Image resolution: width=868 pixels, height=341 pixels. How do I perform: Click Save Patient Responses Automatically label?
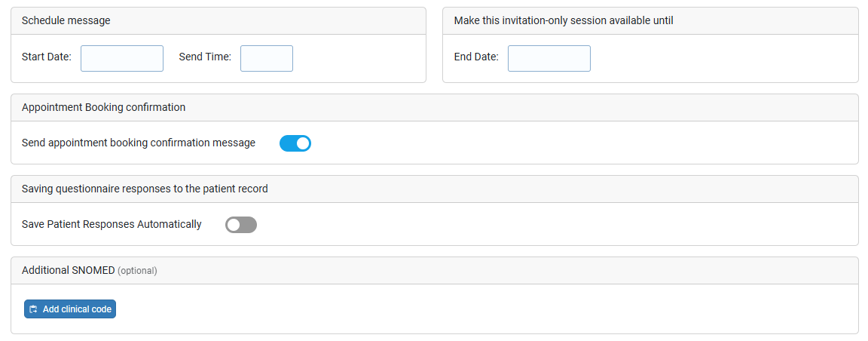[x=112, y=224]
